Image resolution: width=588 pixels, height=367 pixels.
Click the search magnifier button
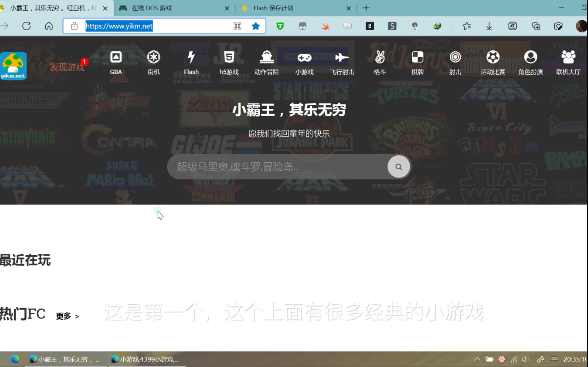(x=399, y=167)
